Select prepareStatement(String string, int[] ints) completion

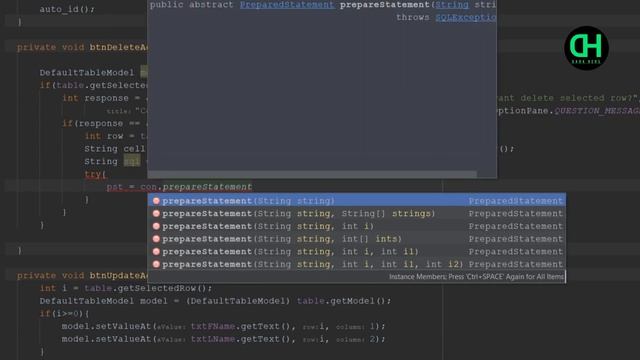click(357, 239)
